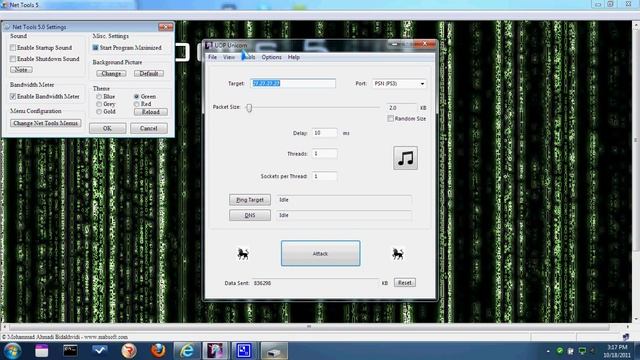Toggle Start Program Maximized checkbox
Screen dimensions: 640x360
(96, 48)
